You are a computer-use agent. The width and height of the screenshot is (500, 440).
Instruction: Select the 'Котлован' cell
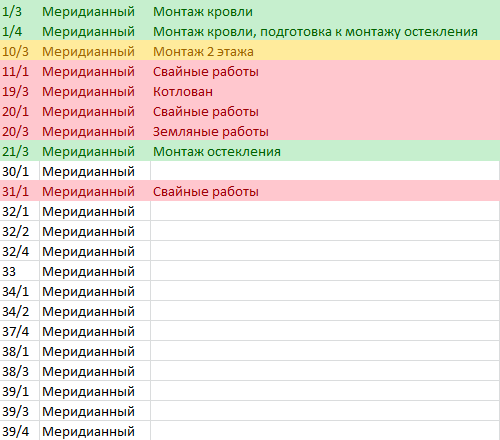coord(325,90)
